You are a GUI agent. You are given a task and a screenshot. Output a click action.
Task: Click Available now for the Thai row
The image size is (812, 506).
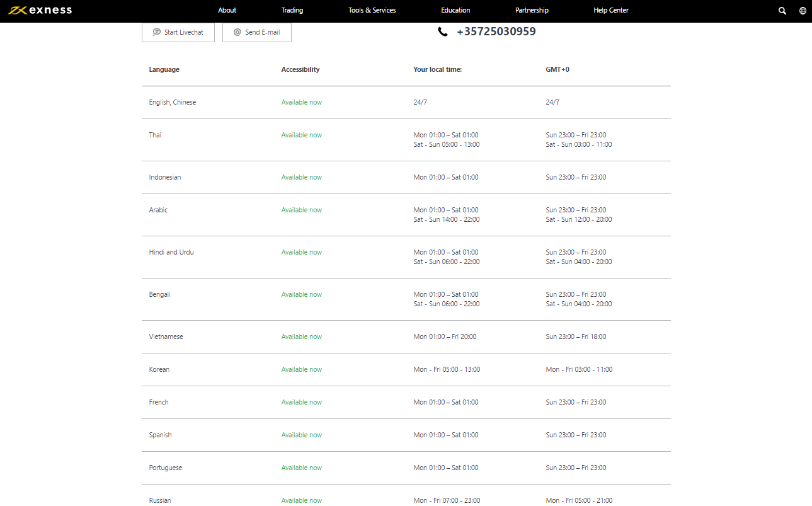[301, 135]
